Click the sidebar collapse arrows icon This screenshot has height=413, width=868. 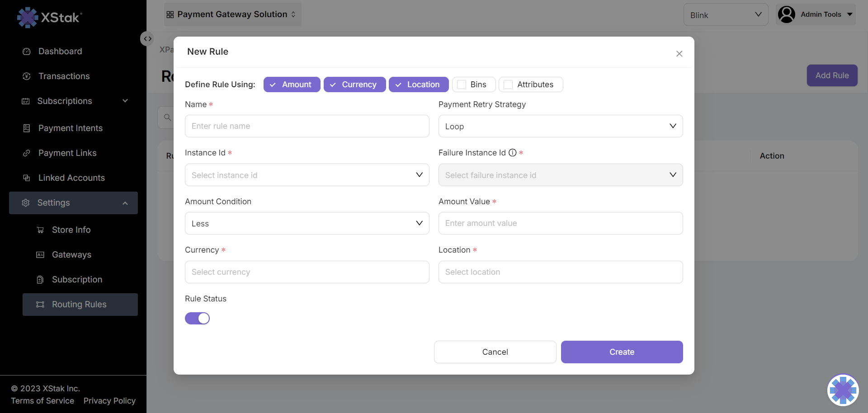click(x=147, y=39)
